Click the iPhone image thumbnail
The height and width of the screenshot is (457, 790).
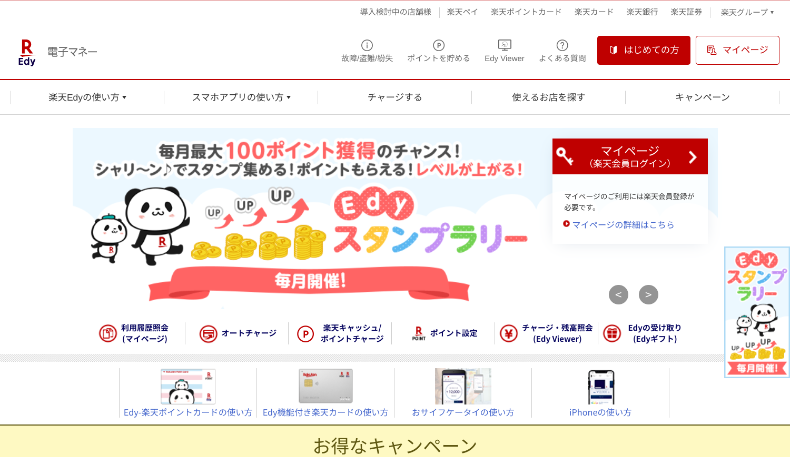[601, 387]
